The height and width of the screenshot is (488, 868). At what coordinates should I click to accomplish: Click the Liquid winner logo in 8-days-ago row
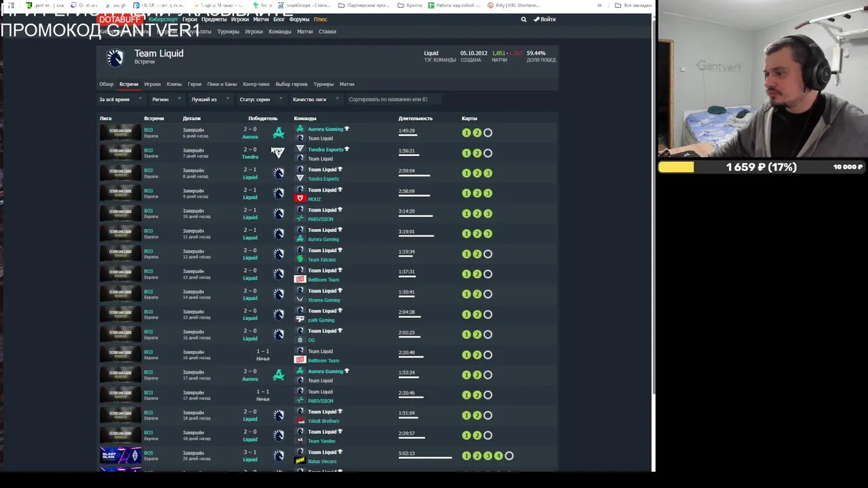[x=279, y=174]
